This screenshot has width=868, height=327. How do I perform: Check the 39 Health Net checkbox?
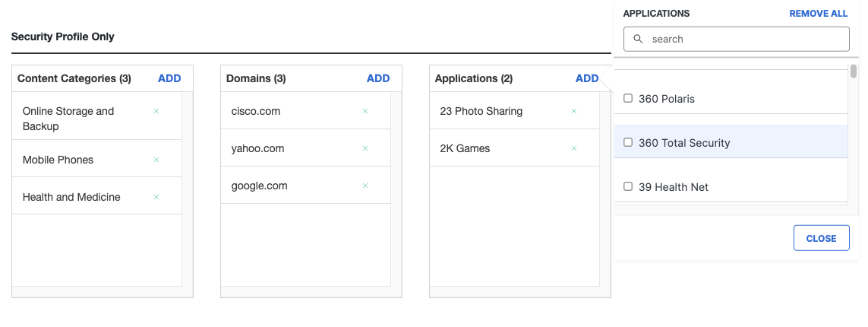coord(628,187)
